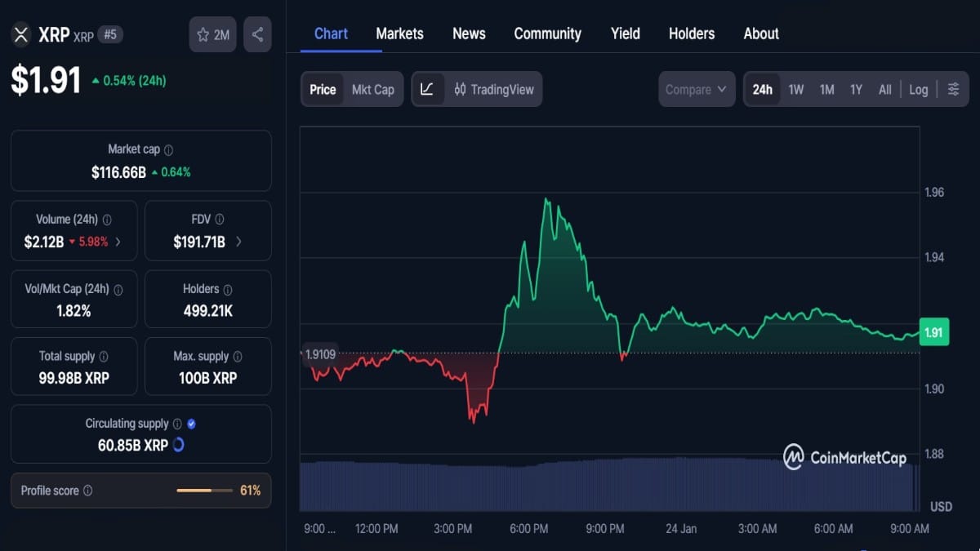Click the verified badge on Circulating supply

(191, 424)
